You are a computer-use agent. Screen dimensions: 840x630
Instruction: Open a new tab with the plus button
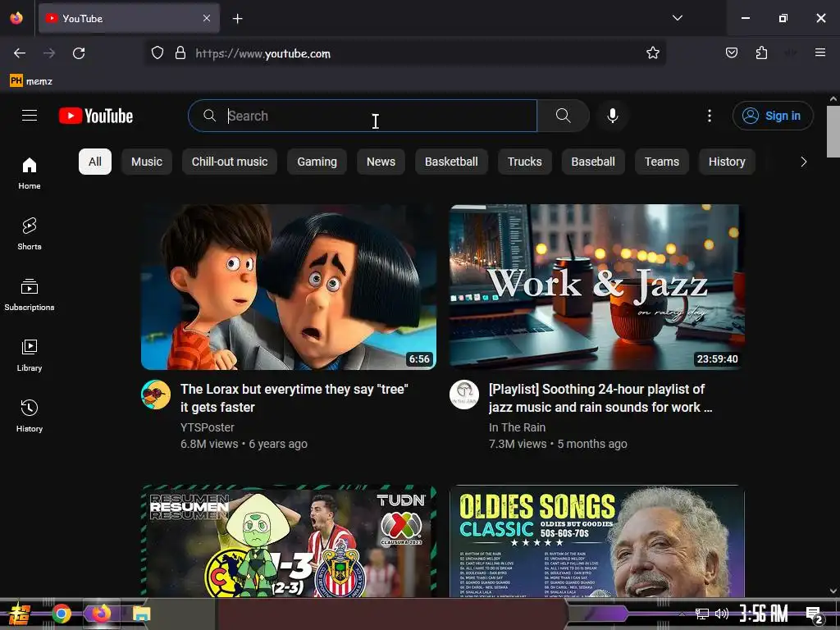(x=237, y=19)
